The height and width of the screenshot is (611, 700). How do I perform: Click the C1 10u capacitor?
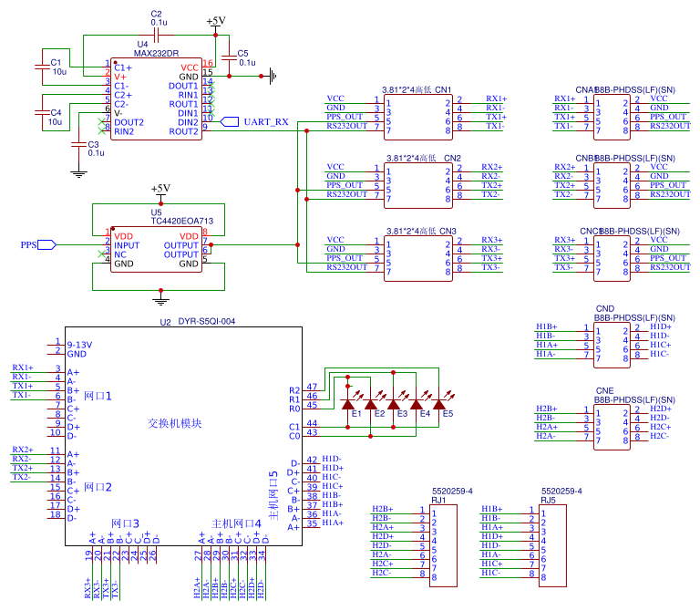point(42,66)
